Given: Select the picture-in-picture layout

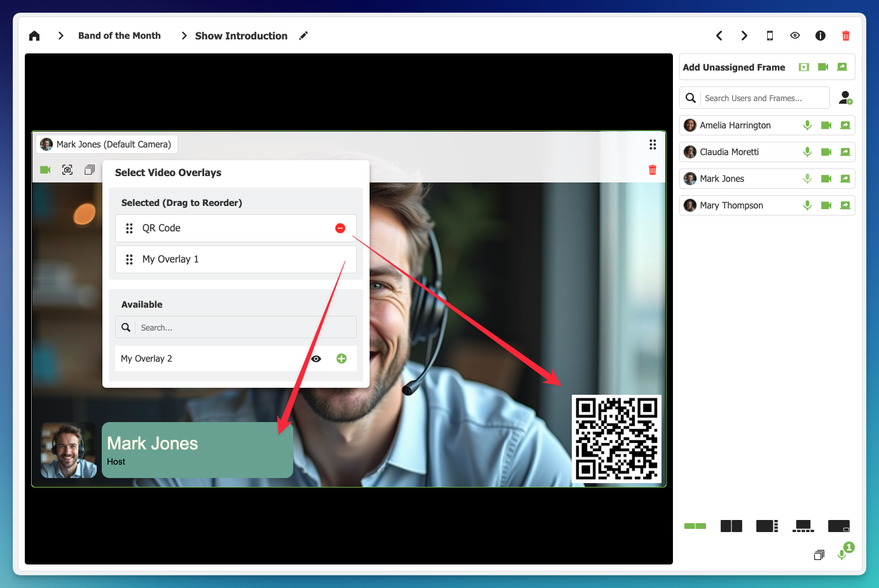Looking at the screenshot, I should point(839,526).
